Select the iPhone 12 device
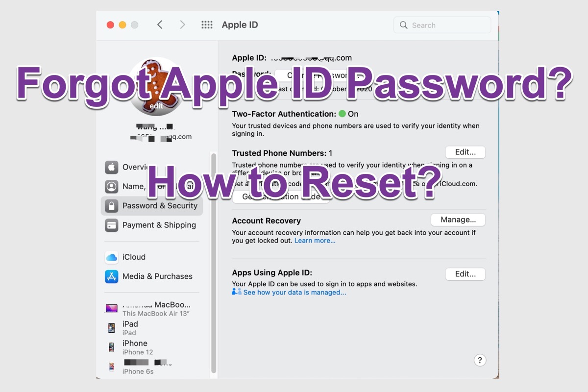This screenshot has width=588, height=392. pos(137,347)
